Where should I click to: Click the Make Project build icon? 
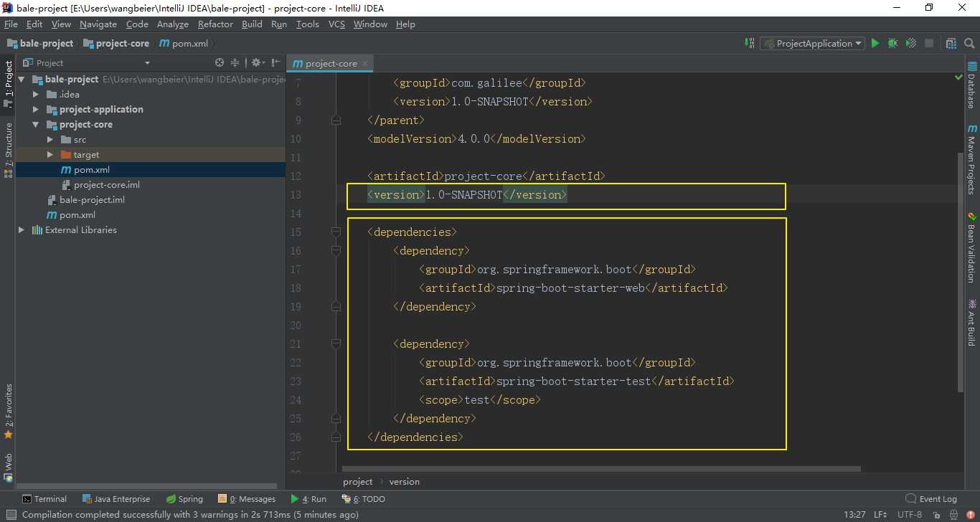click(x=749, y=43)
